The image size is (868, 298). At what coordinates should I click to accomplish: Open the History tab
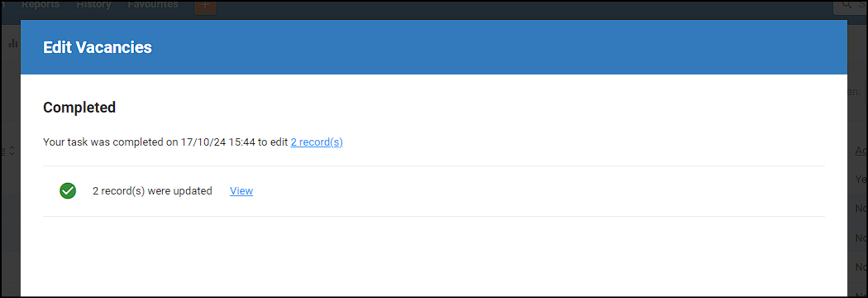pos(93,5)
